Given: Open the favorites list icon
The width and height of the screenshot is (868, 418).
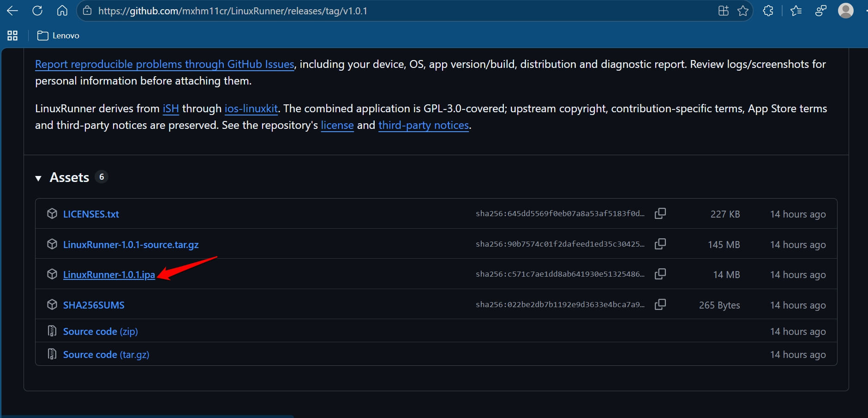Looking at the screenshot, I should pyautogui.click(x=796, y=11).
